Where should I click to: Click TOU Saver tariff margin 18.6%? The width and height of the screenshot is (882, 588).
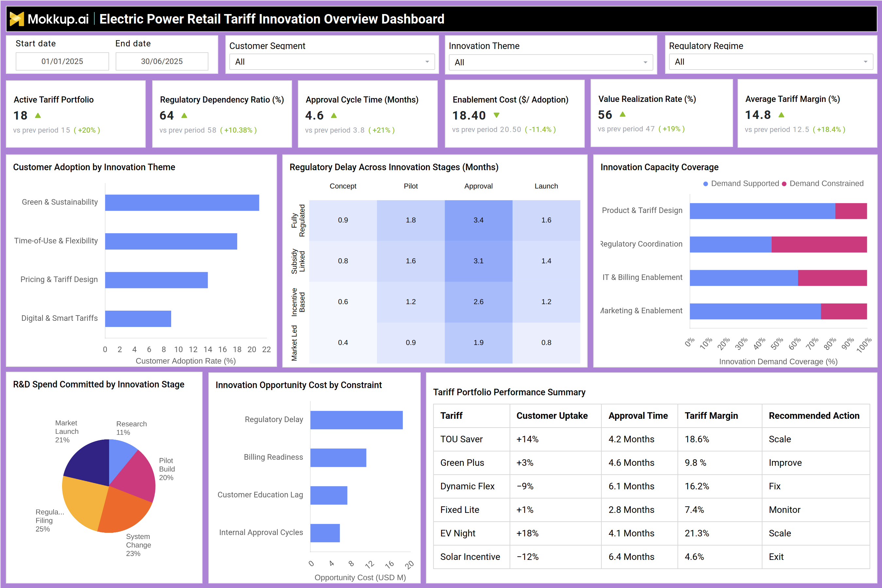(x=697, y=439)
